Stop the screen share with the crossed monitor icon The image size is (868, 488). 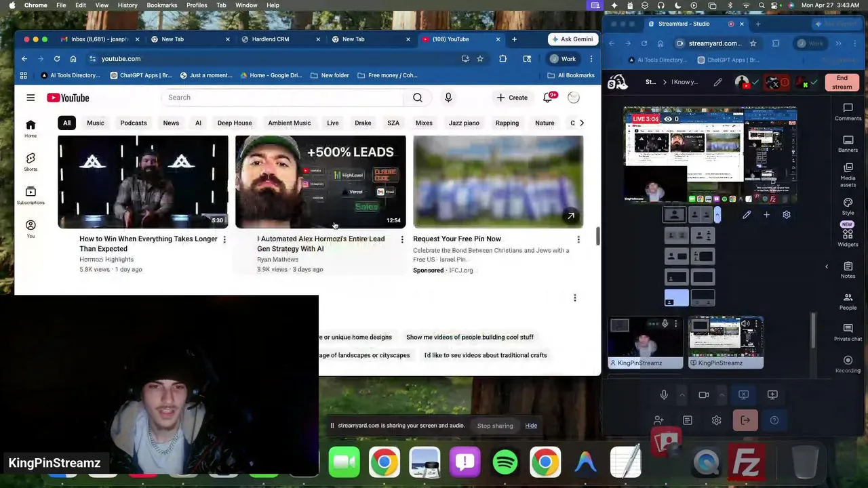pyautogui.click(x=744, y=394)
